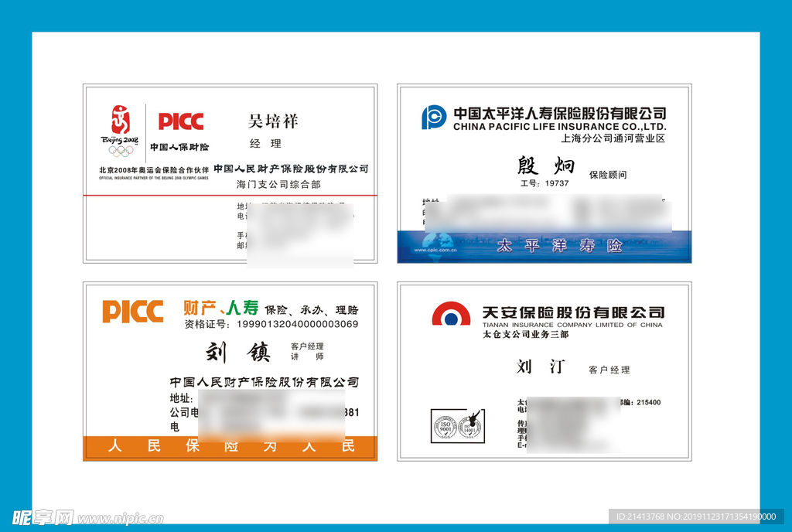This screenshot has height=532, width=792.
Task: Click the green text 人寿
Action: [242, 308]
